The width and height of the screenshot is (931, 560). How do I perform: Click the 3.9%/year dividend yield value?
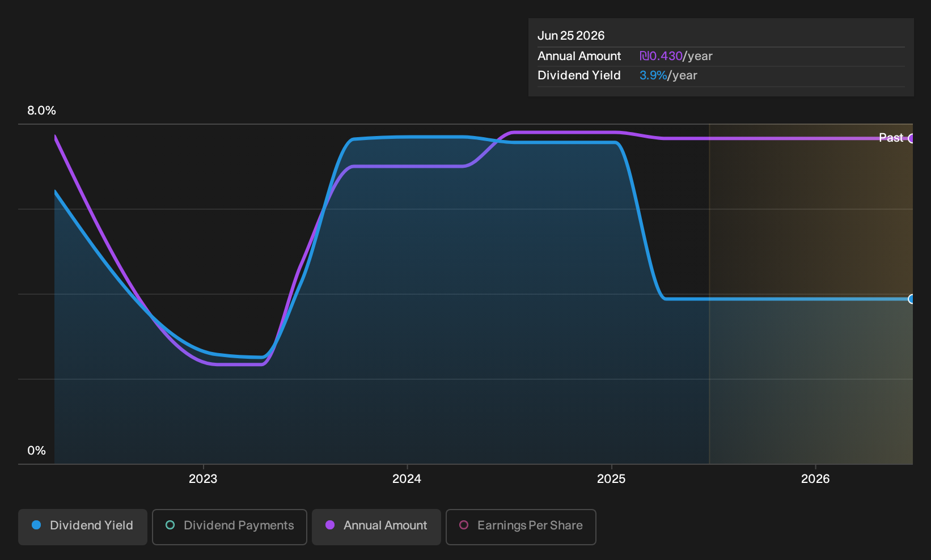coord(668,75)
